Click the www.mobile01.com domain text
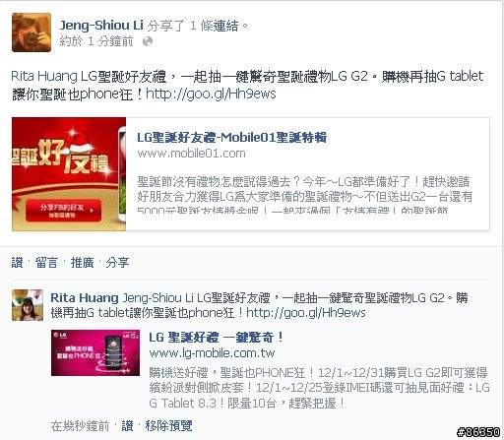Viewport: 504px width, 440px height. pyautogui.click(x=191, y=154)
